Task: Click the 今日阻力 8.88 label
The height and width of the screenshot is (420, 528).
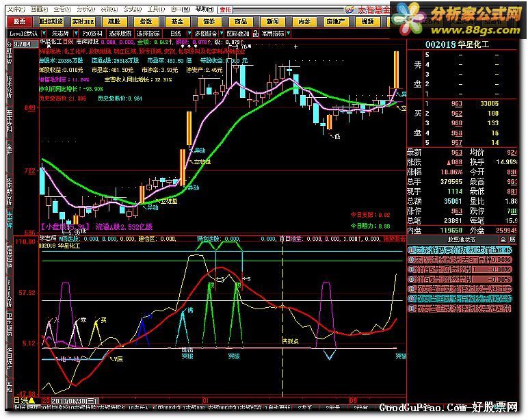Action: click(x=371, y=226)
